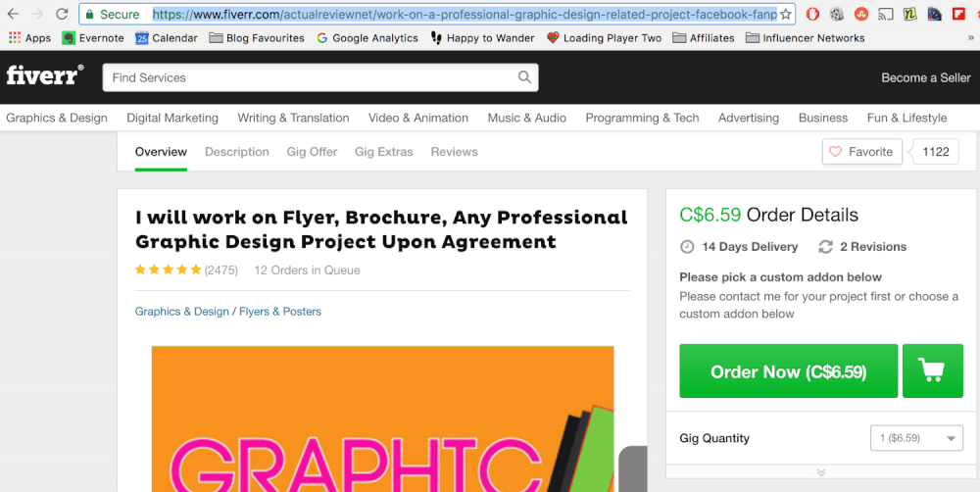Add gig to cart with cart icon
Viewport: 980px width, 492px height.
pyautogui.click(x=933, y=371)
